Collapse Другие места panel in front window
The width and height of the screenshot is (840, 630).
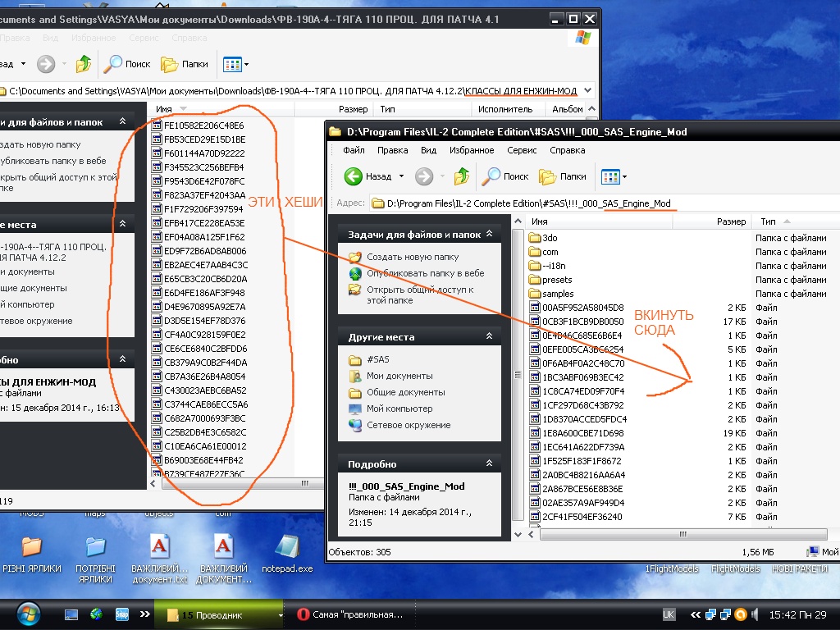tap(489, 336)
